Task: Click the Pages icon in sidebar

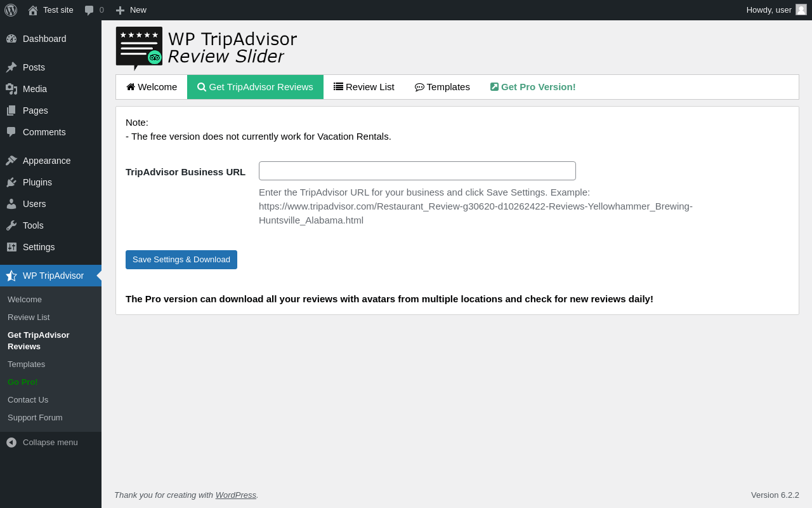Action: tap(11, 110)
